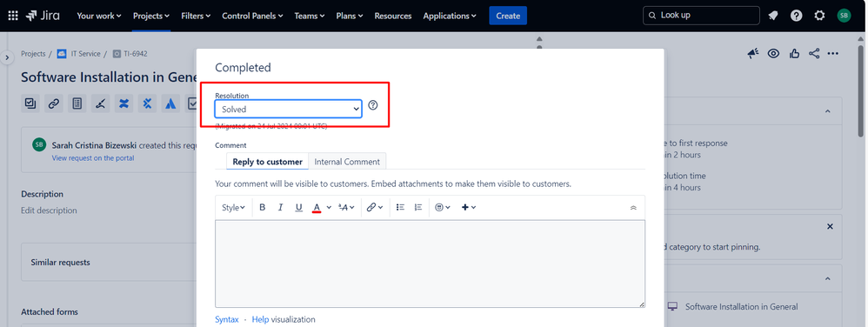Switch to the Internal Comment tab

(x=347, y=162)
